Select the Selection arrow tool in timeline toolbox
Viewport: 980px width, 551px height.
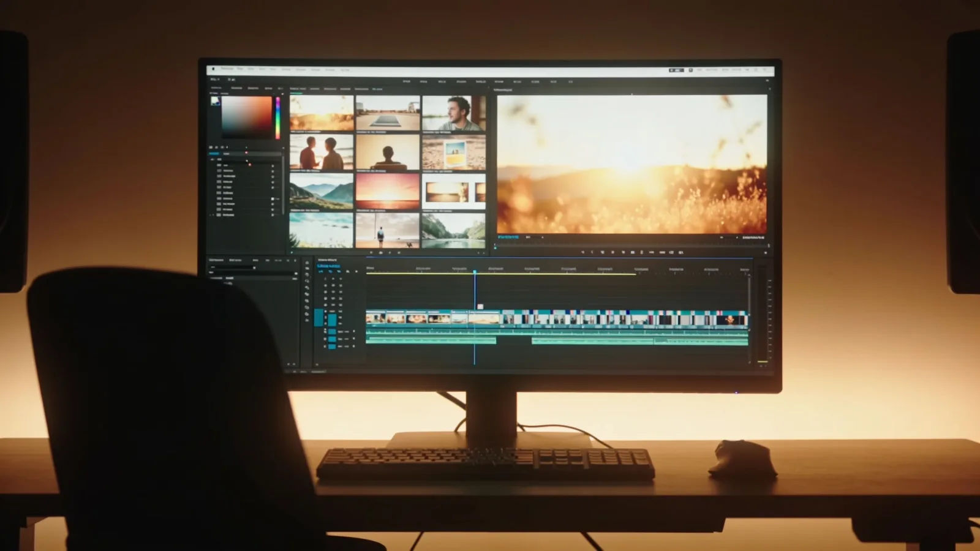click(x=307, y=263)
